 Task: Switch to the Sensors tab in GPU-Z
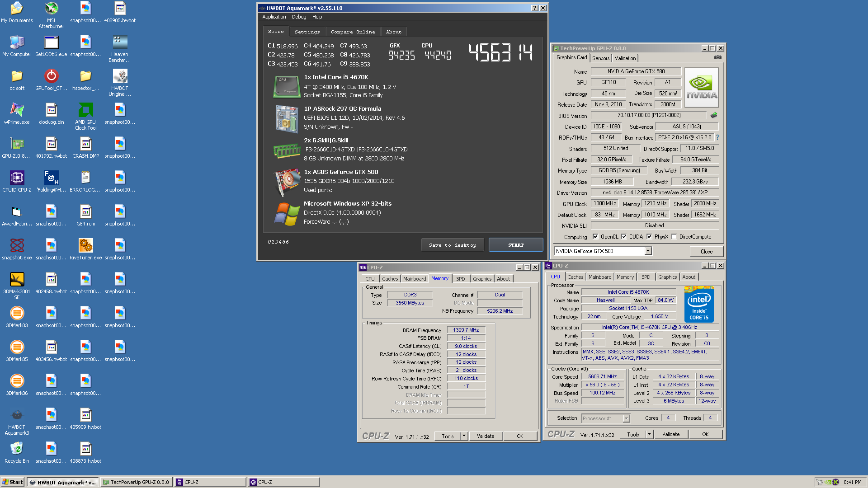point(601,58)
